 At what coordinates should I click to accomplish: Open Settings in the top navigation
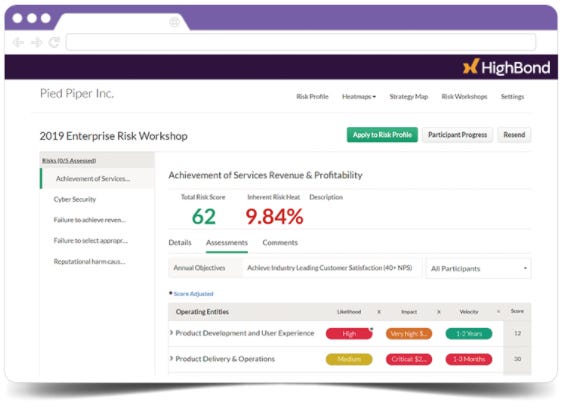512,97
